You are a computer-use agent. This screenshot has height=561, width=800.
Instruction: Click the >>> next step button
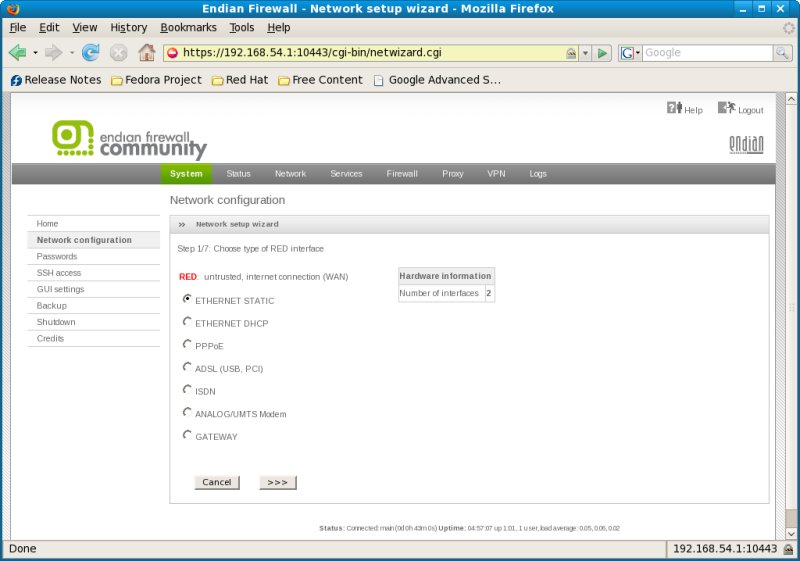tap(278, 482)
